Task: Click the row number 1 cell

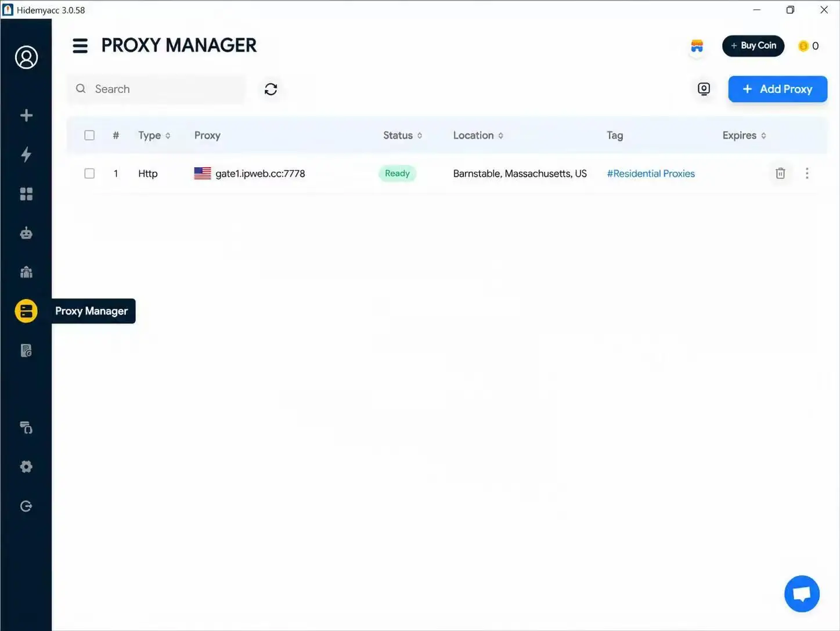Action: 116,174
